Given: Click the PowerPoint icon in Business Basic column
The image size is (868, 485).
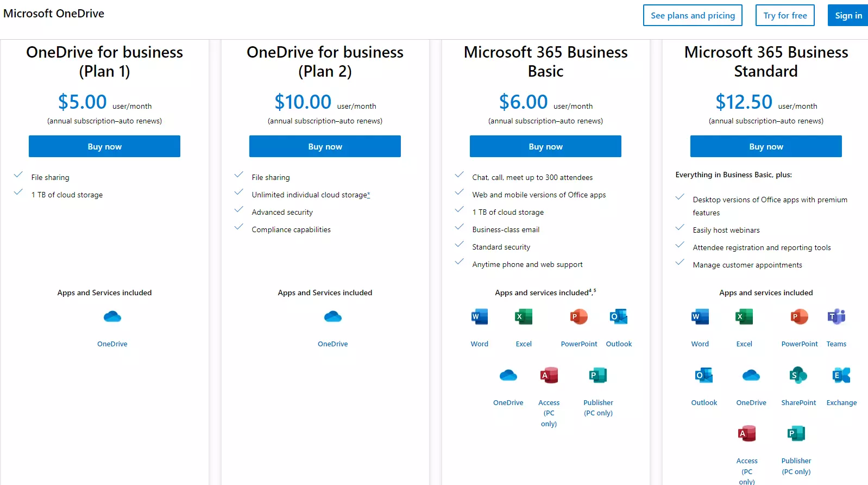Looking at the screenshot, I should tap(577, 316).
